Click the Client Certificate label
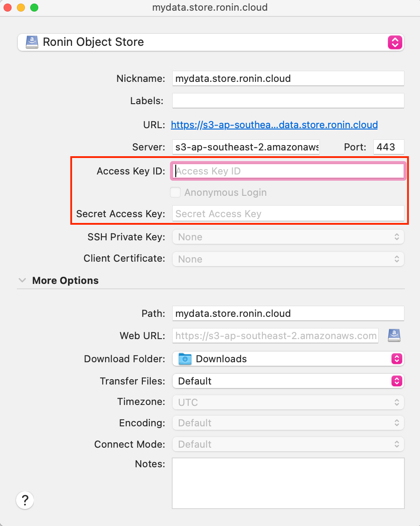 point(124,258)
